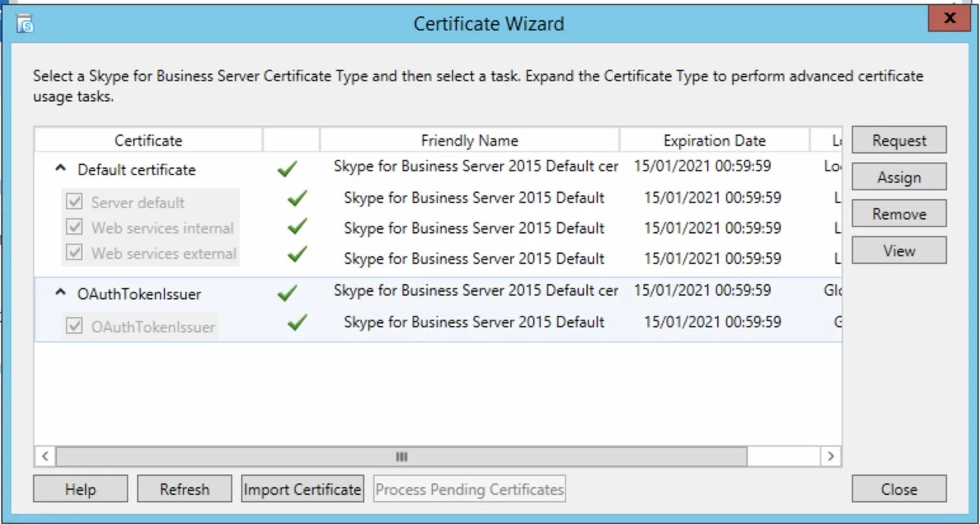Viewport: 980px width, 524px height.
Task: Toggle the Server default checkbox
Action: (x=74, y=202)
